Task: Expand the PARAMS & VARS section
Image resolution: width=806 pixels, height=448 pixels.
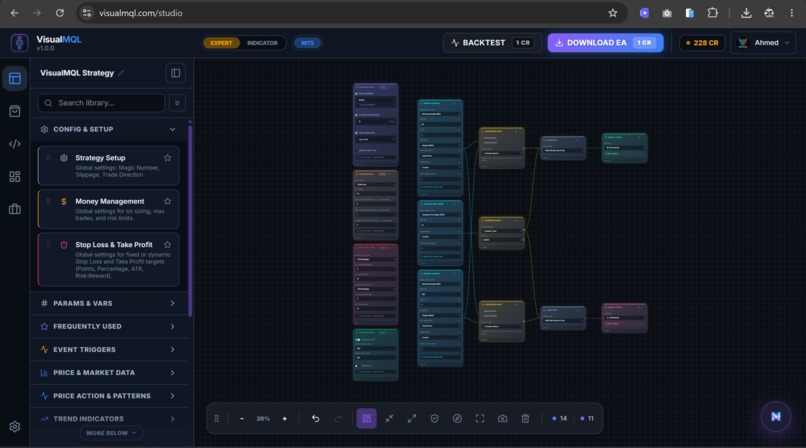Action: click(x=108, y=303)
